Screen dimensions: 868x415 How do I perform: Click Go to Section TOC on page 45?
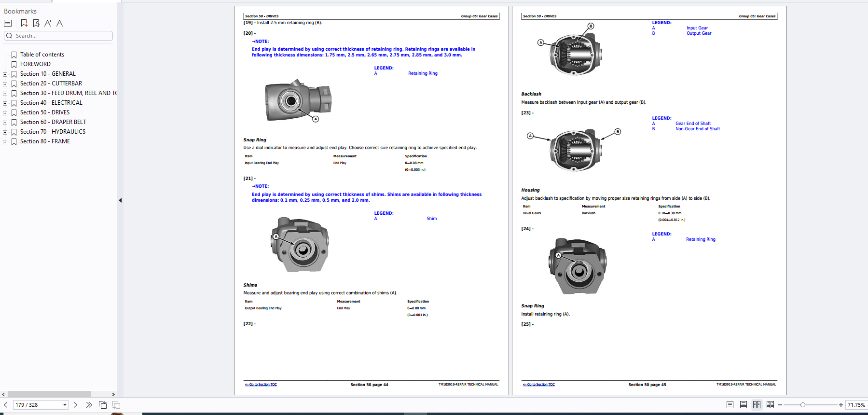tap(539, 385)
